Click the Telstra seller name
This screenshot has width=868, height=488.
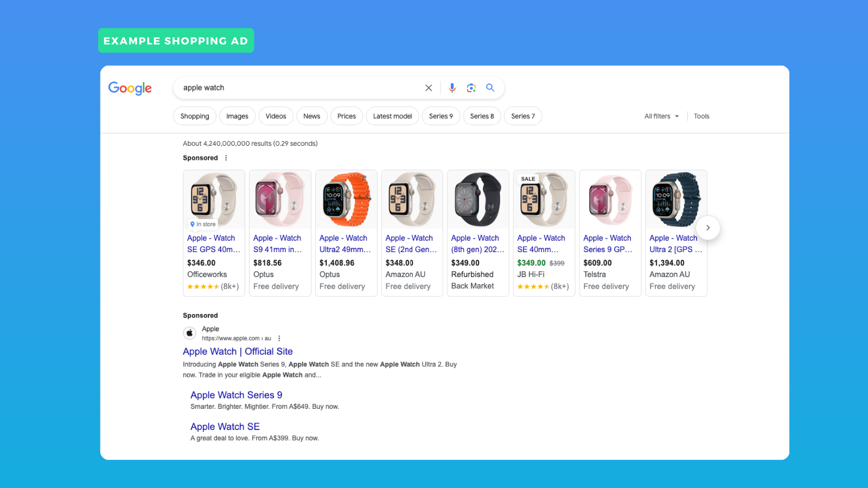point(595,274)
